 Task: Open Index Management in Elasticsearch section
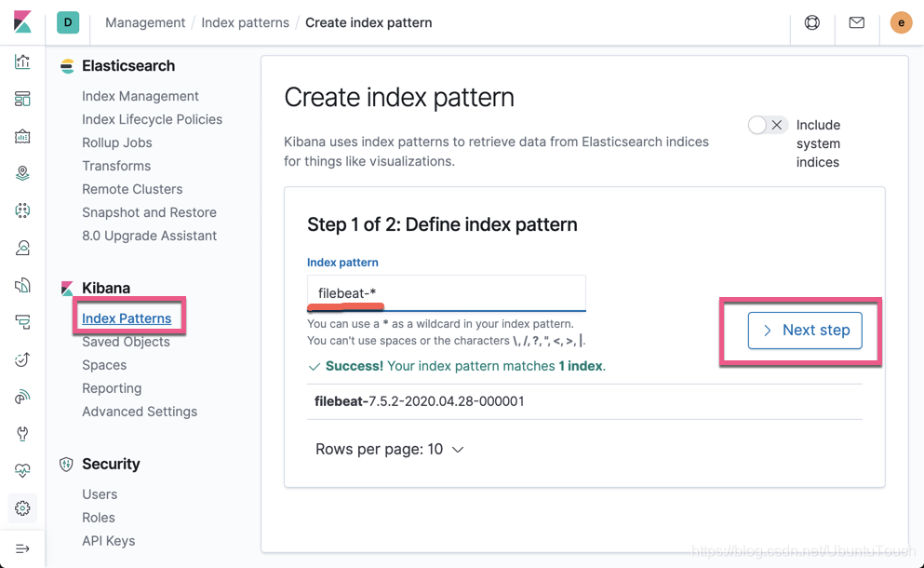[141, 96]
